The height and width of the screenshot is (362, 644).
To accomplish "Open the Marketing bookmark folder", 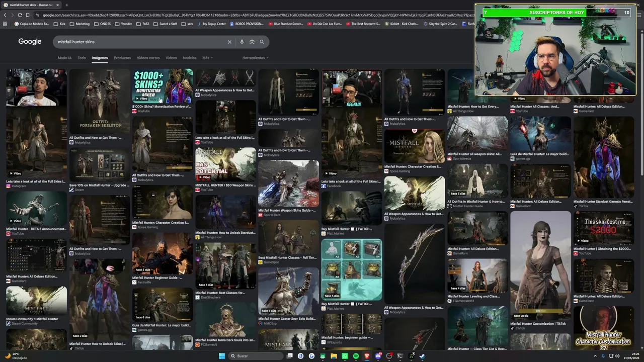I will (79, 24).
